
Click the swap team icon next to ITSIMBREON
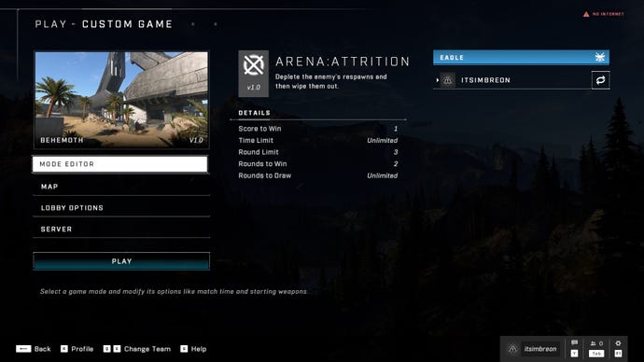pos(600,80)
